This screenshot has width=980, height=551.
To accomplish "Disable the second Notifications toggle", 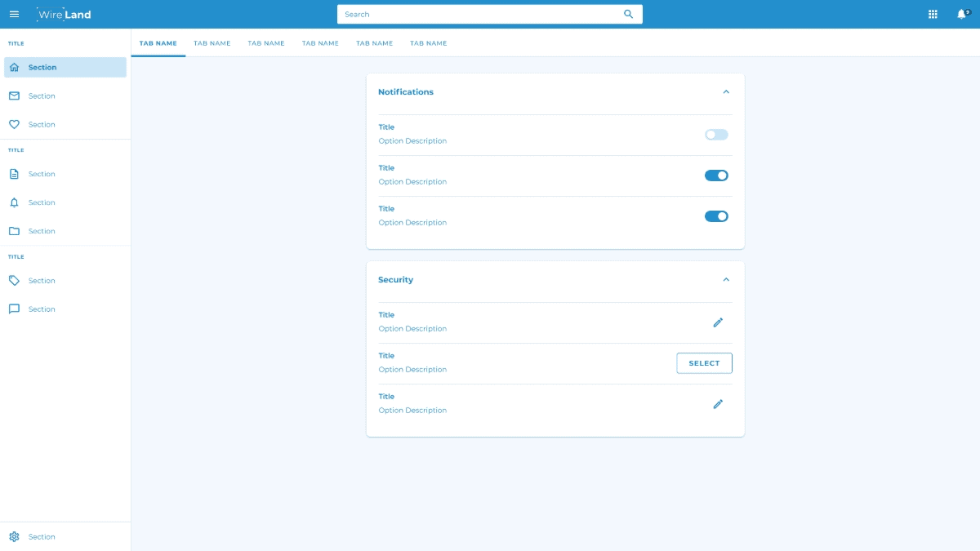I will tap(716, 176).
